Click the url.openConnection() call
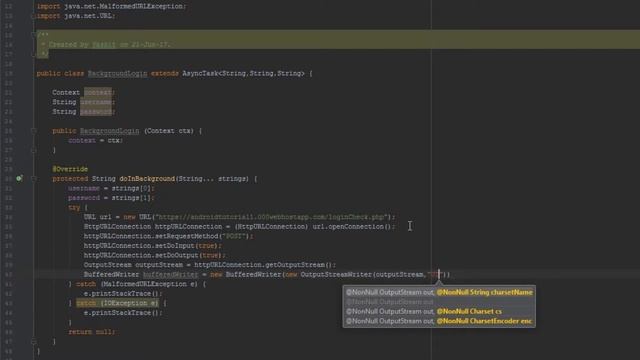 pos(352,227)
